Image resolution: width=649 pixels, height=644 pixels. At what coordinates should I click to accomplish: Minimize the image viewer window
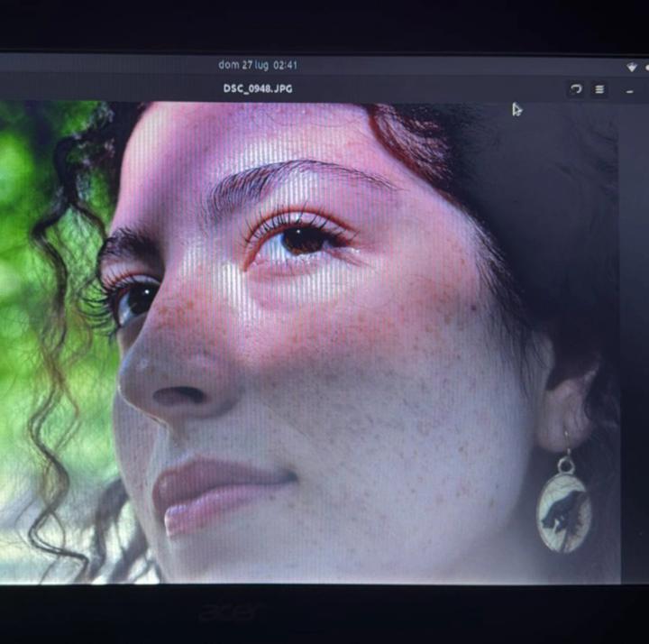(629, 90)
